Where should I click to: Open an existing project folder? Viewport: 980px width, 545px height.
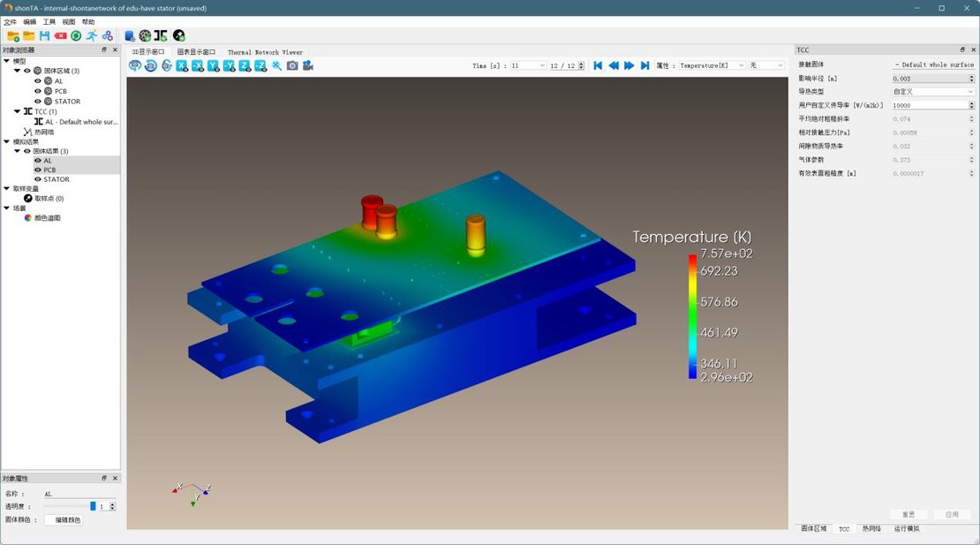[29, 35]
